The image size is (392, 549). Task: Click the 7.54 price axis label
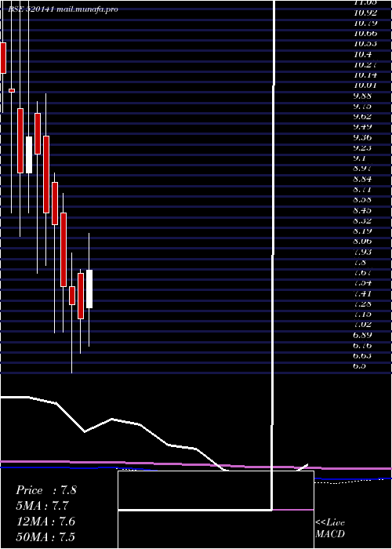[x=362, y=283]
